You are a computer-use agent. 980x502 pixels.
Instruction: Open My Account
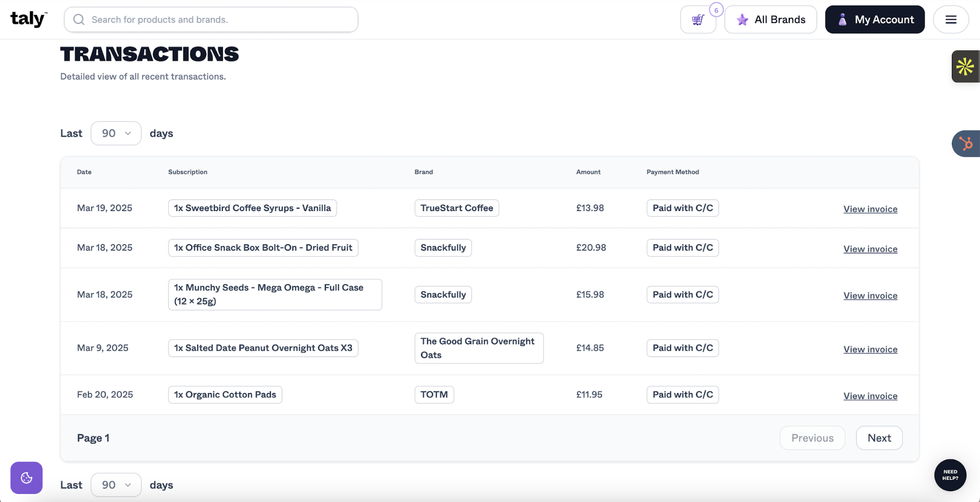coord(874,20)
